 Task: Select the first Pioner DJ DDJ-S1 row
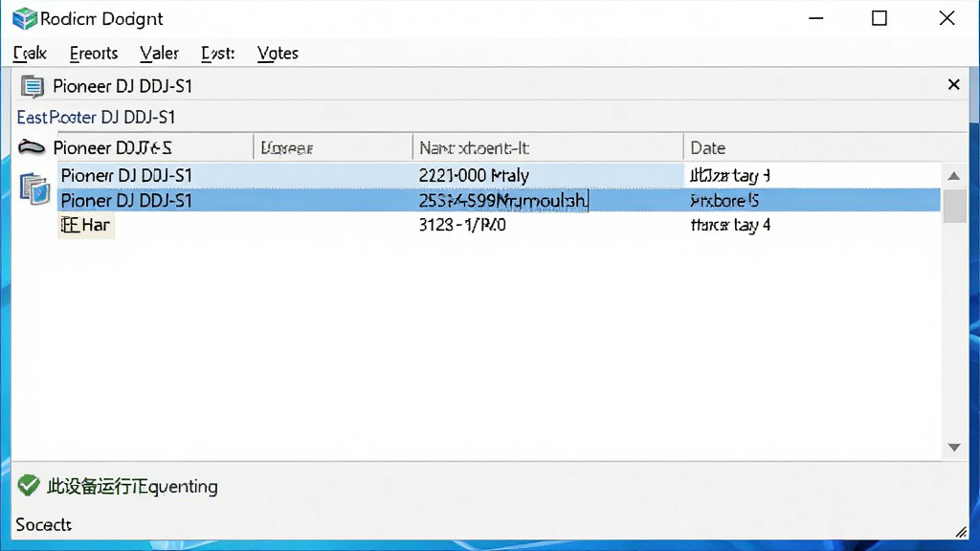pyautogui.click(x=499, y=176)
